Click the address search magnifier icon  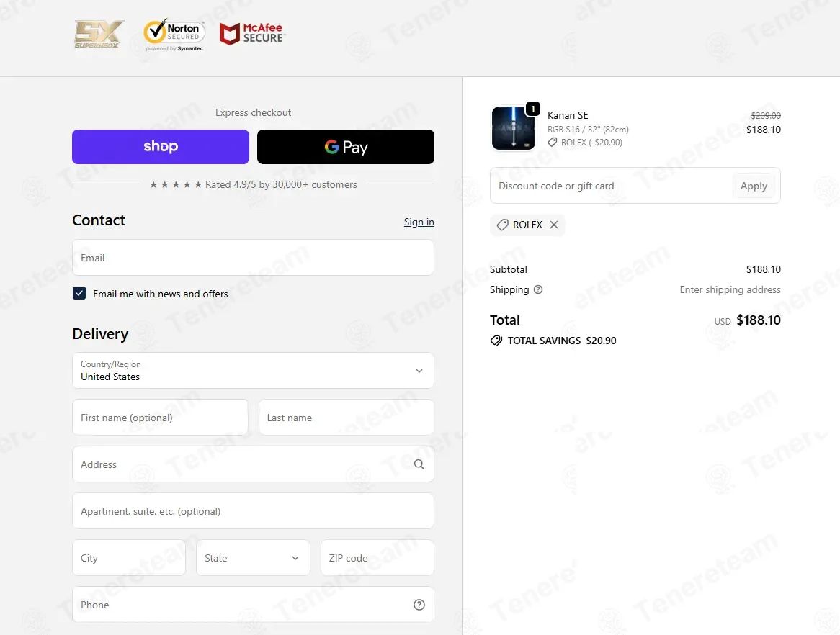click(419, 464)
